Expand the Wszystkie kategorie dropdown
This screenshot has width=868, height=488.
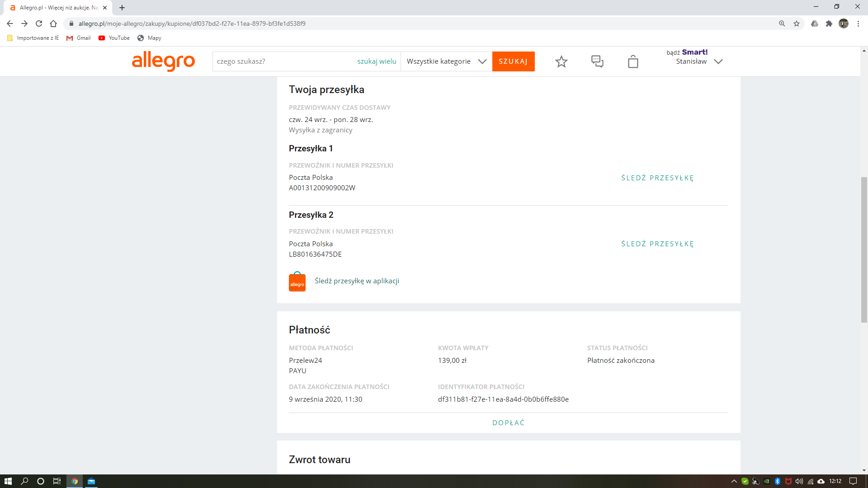pos(446,61)
